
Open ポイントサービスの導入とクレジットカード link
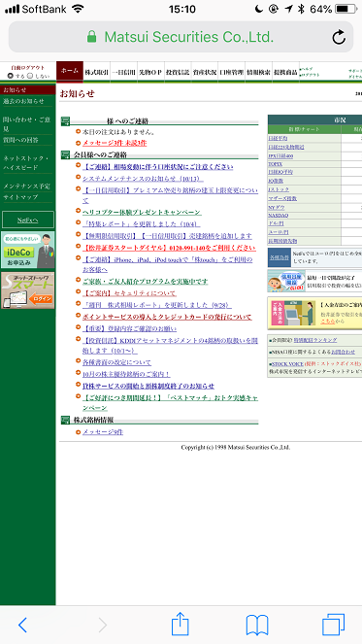coord(167,317)
